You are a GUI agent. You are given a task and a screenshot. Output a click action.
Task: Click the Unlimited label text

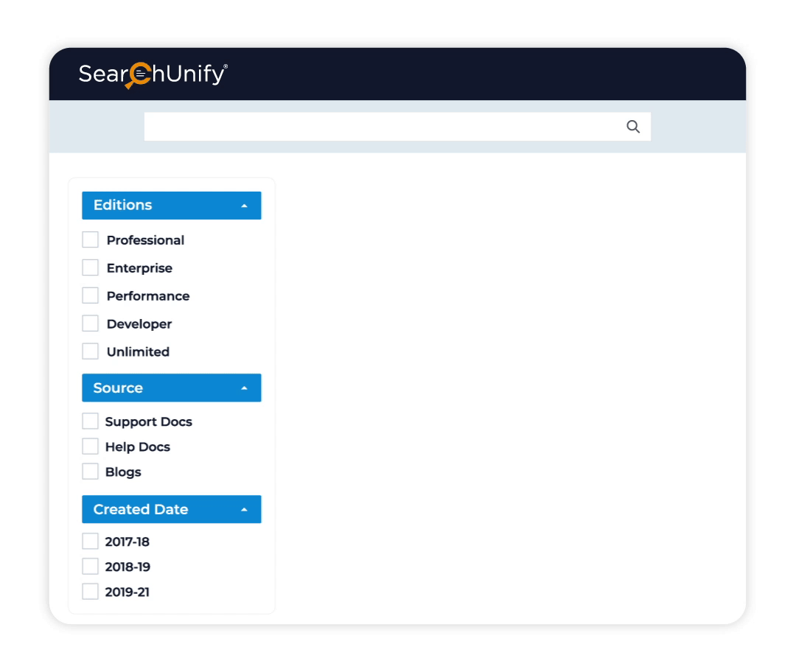pyautogui.click(x=138, y=351)
